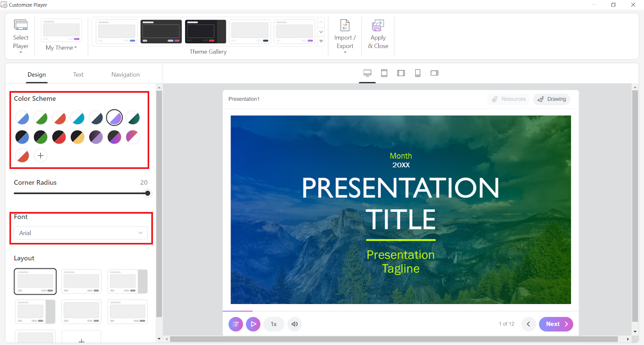Select the phone landscape preview icon
The height and width of the screenshot is (345, 644).
(x=434, y=73)
